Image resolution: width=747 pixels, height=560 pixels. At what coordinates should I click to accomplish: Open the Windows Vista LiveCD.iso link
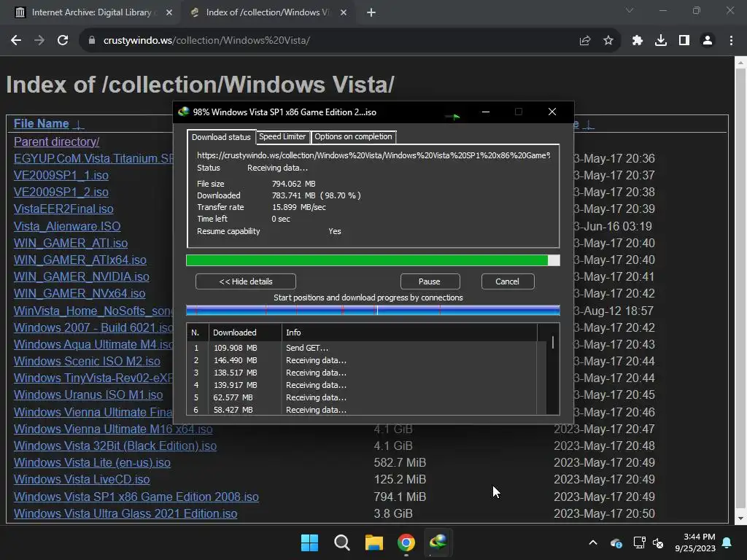82,480
